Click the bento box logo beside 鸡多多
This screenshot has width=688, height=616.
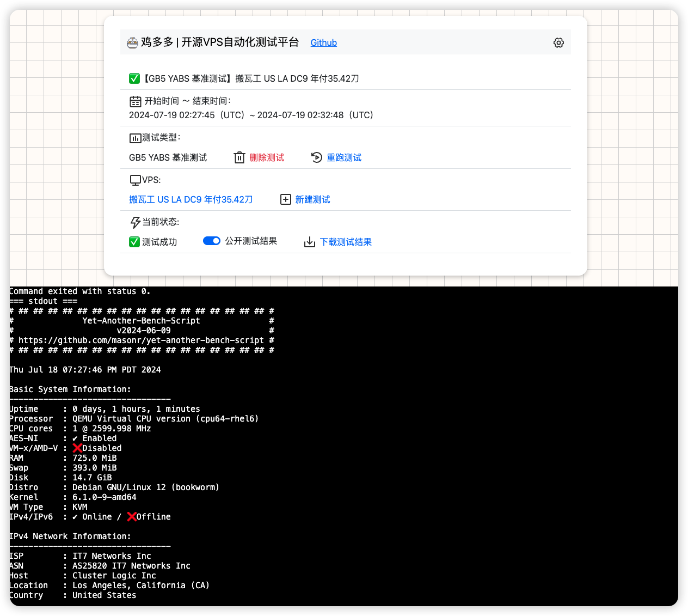(x=132, y=42)
